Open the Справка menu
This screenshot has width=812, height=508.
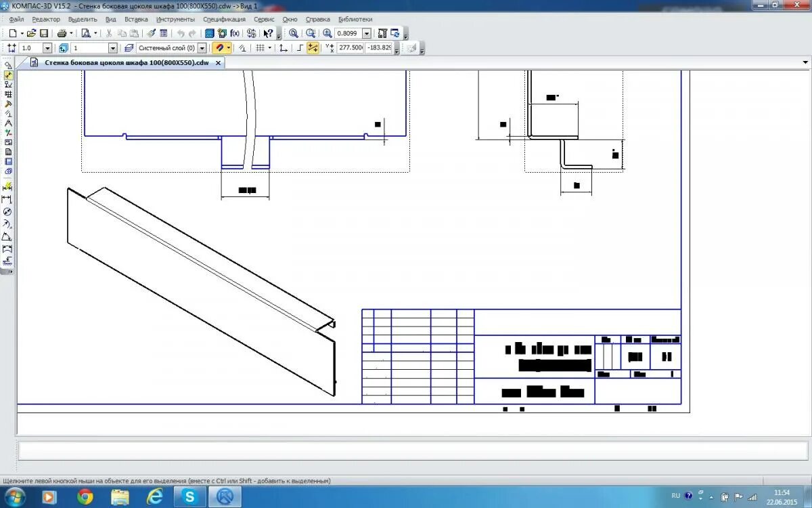point(318,19)
